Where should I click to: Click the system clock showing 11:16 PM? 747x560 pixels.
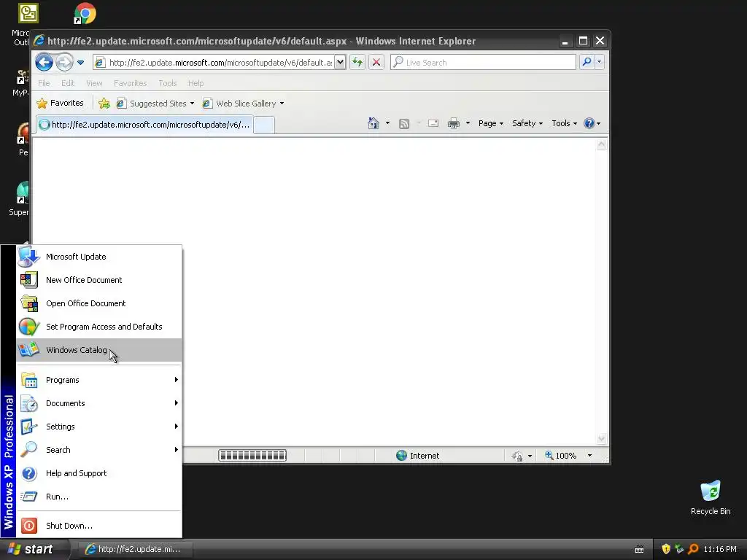point(720,549)
